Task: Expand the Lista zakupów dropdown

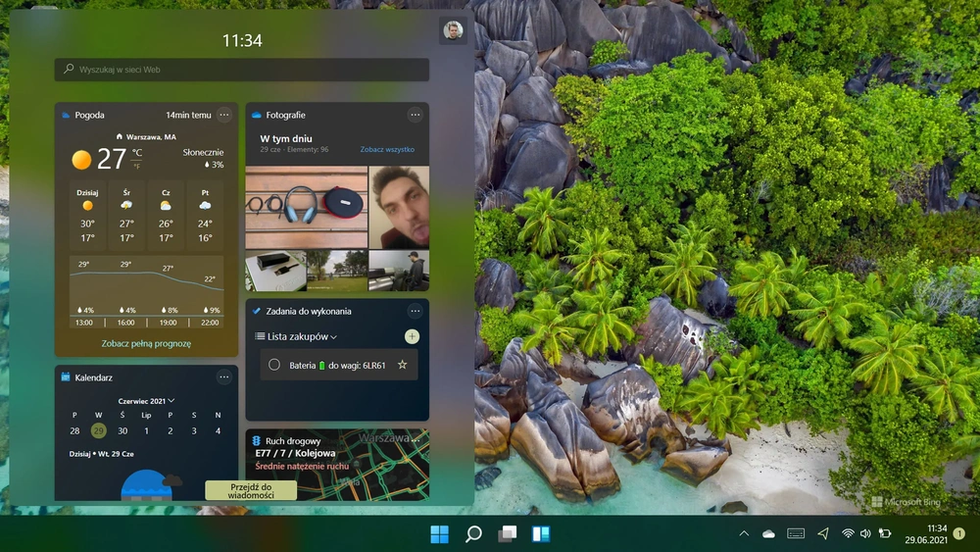Action: coord(303,336)
